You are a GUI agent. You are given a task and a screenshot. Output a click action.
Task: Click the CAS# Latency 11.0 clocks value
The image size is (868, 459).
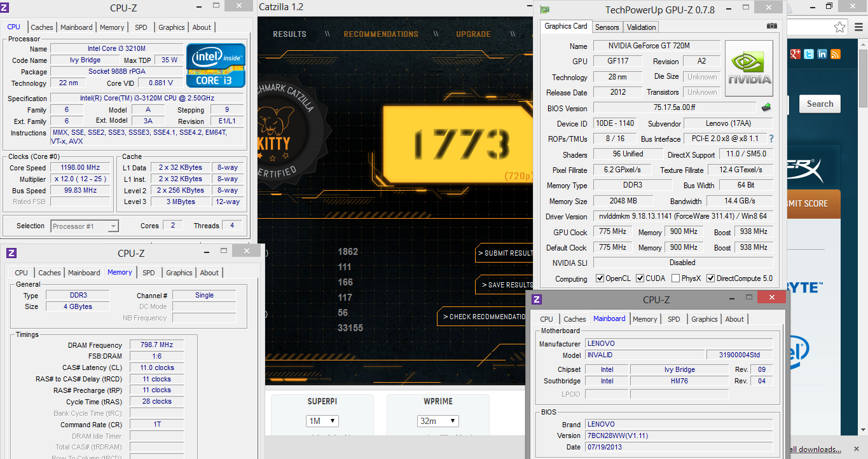pos(156,367)
